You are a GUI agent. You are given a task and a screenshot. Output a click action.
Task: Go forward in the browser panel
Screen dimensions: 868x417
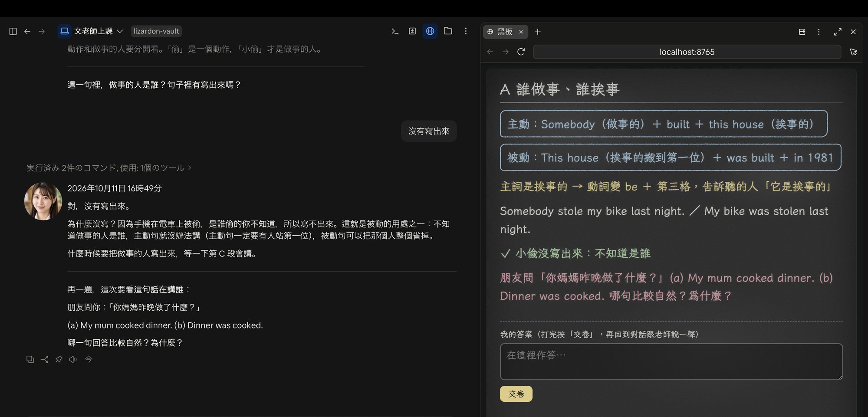click(x=506, y=52)
